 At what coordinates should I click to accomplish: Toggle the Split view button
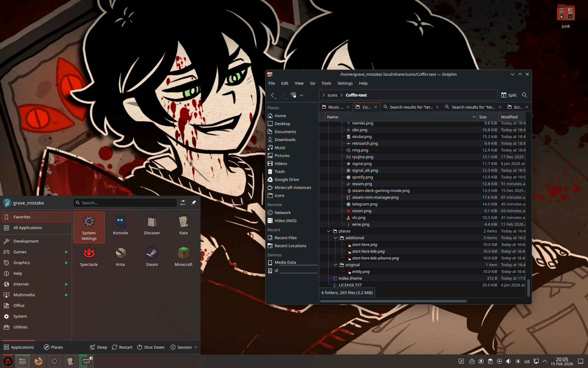pos(509,95)
